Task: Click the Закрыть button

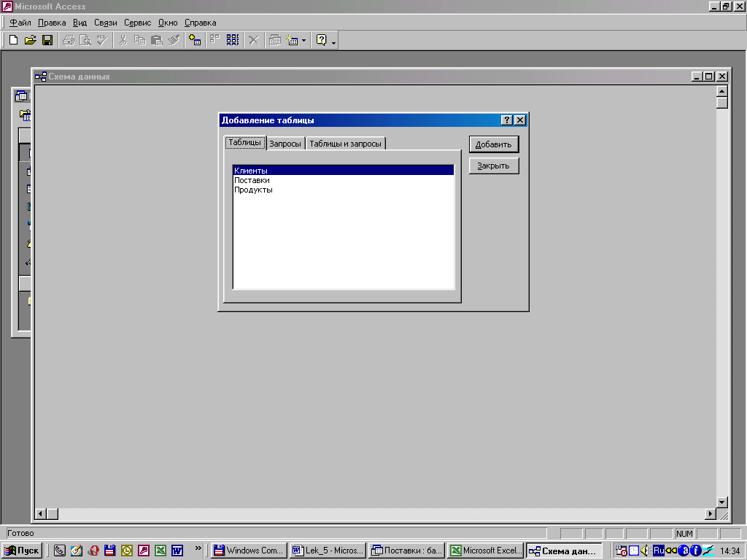Action: tap(494, 166)
